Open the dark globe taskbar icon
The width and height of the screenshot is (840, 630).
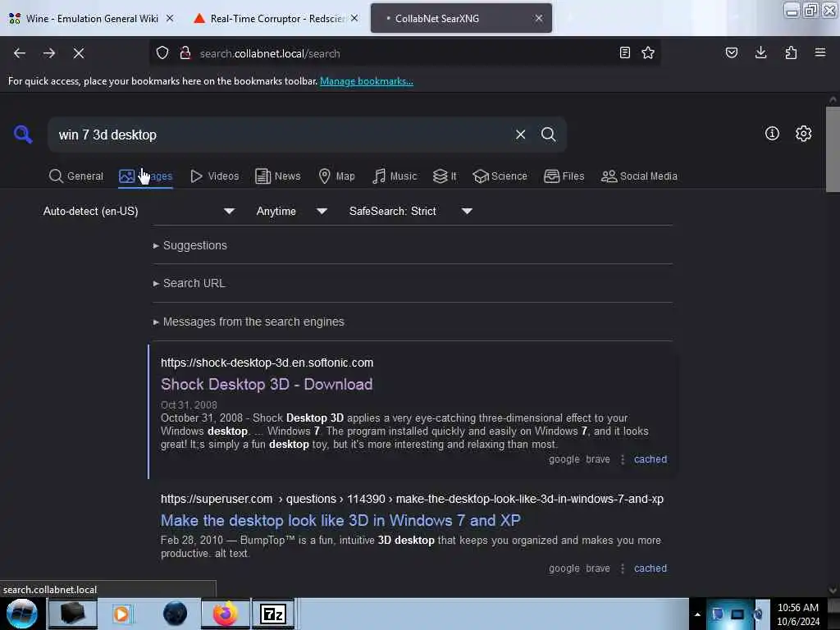tap(176, 614)
